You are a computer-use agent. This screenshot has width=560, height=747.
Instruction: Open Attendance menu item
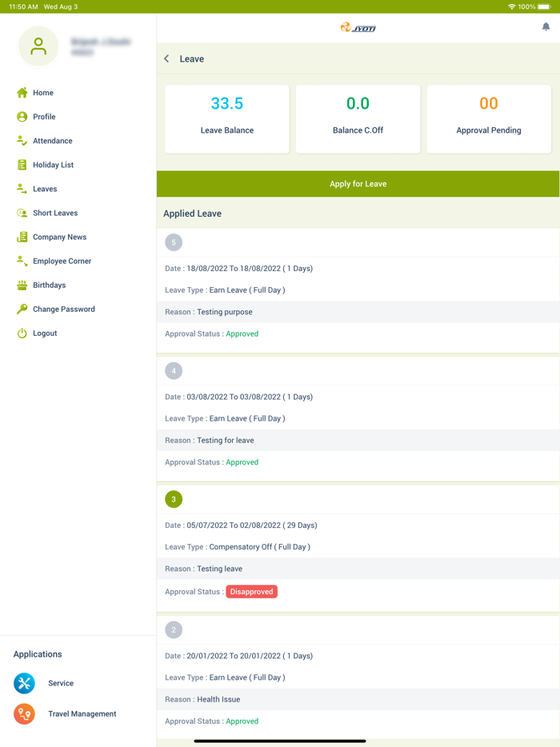(53, 141)
